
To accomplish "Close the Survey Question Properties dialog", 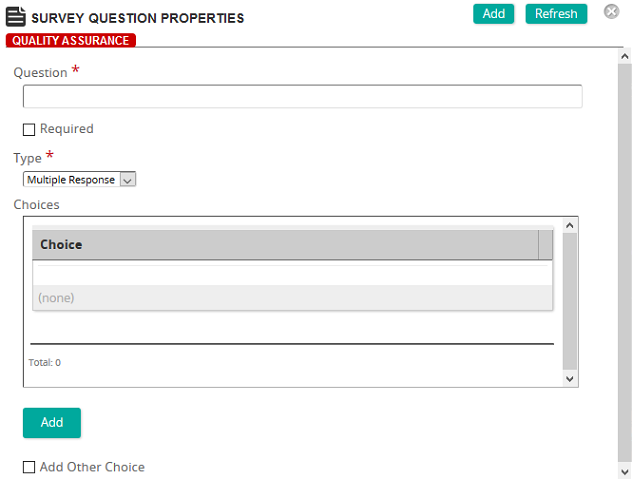I will 611,12.
